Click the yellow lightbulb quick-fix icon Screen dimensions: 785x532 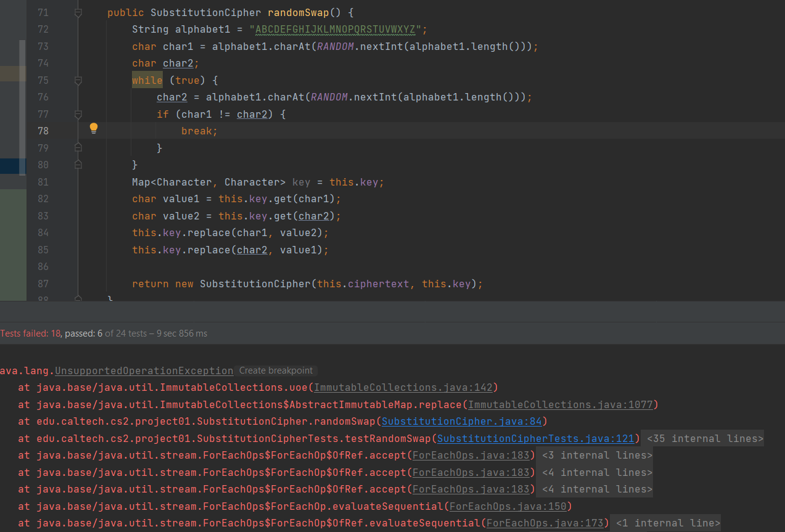(94, 128)
